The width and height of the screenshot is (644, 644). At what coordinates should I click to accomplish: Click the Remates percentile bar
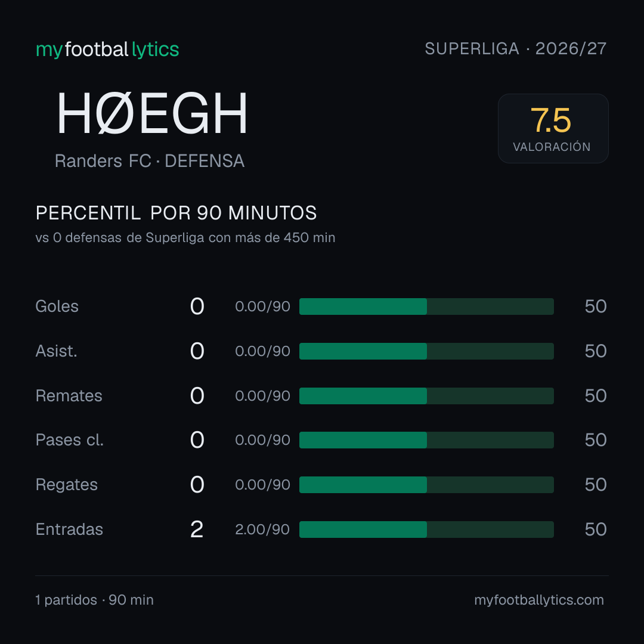(426, 396)
